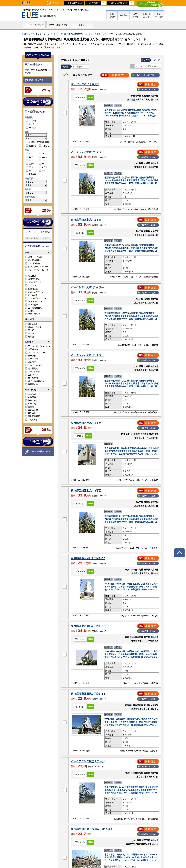Click the エリアから検索し直す pin icon

[38, 452]
